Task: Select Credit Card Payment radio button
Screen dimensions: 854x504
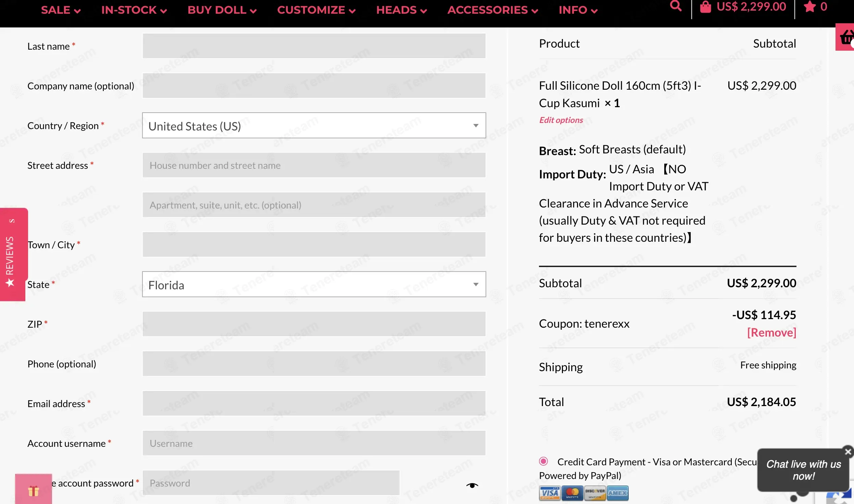Action: [x=543, y=461]
